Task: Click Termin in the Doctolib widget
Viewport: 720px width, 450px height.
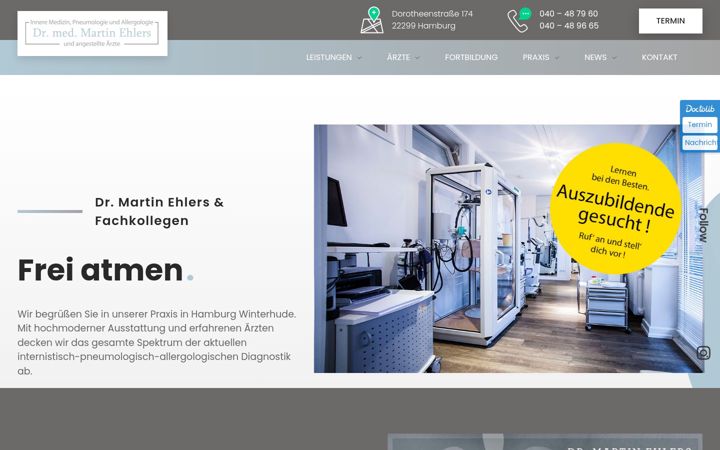Action: 700,124
